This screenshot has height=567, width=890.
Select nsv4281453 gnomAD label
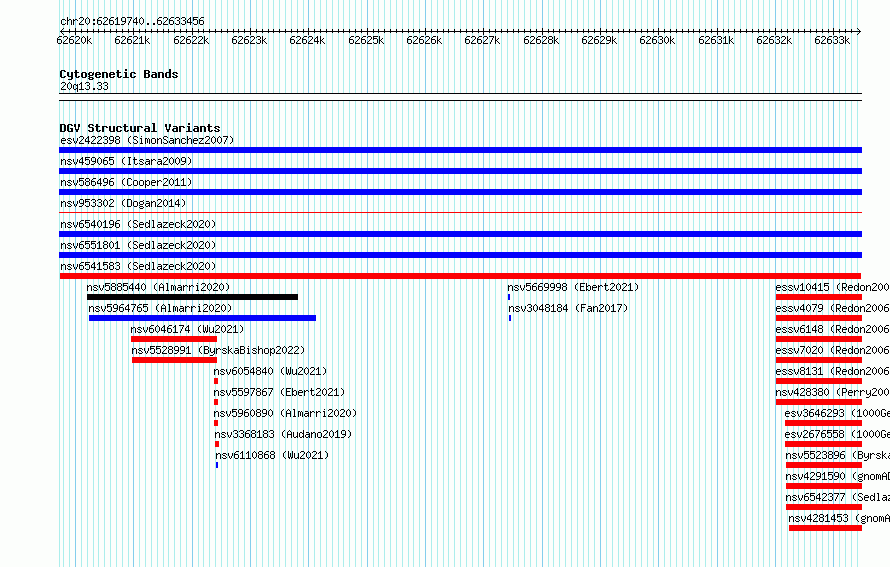(839, 518)
